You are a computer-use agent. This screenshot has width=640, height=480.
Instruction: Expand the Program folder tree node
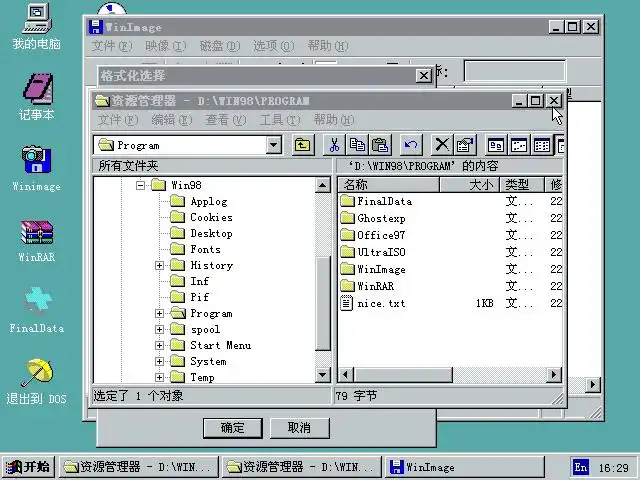click(x=160, y=313)
